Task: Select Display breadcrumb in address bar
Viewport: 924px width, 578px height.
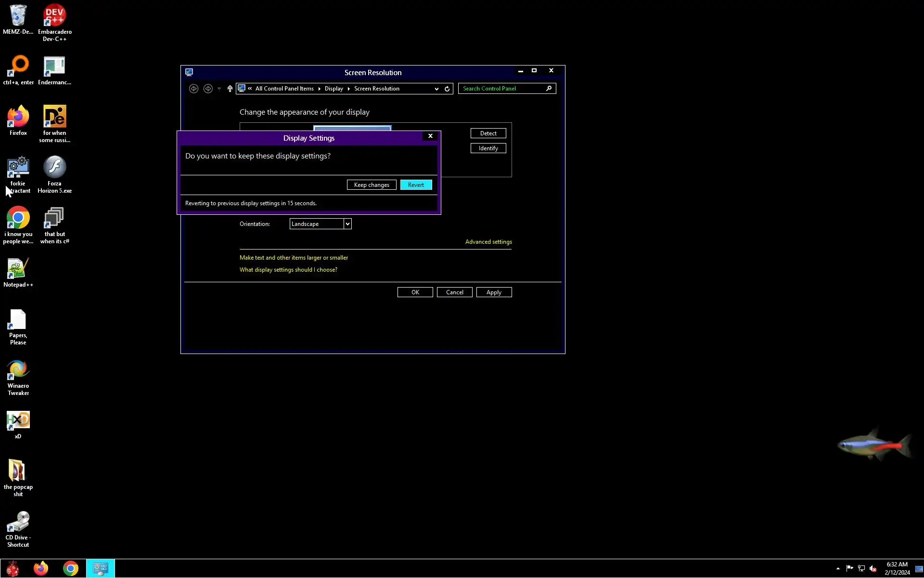Action: pos(334,89)
